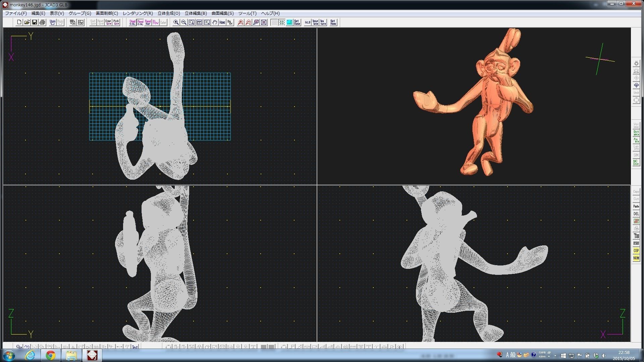Open a file using the folder icon
This screenshot has width=644, height=362.
click(x=27, y=22)
